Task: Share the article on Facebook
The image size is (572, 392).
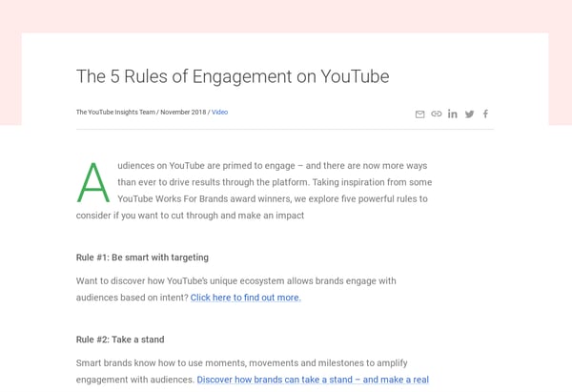Action: pyautogui.click(x=485, y=113)
